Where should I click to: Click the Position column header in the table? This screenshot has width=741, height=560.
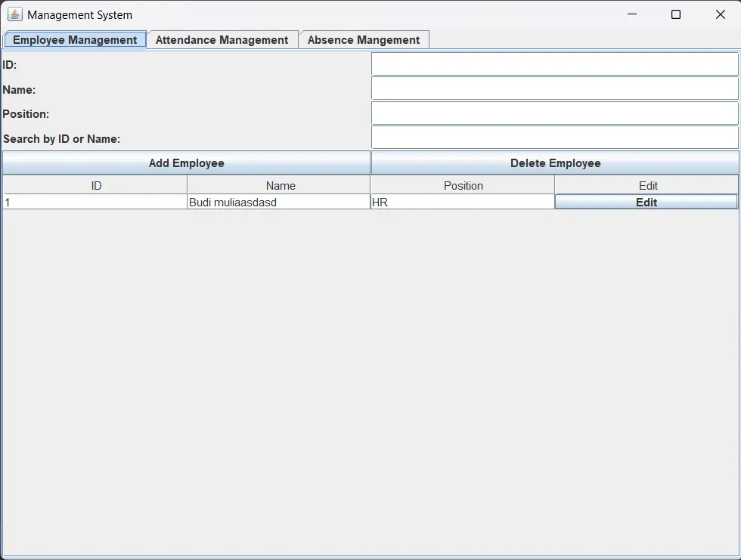(463, 185)
